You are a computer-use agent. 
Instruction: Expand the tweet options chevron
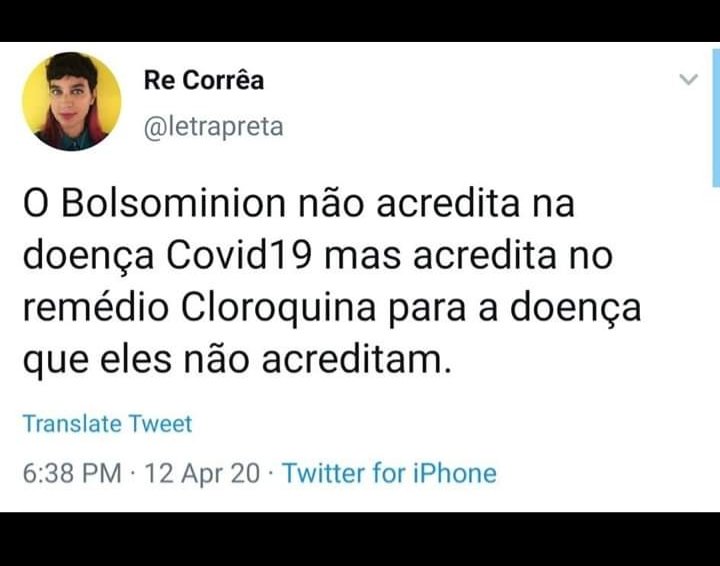click(x=688, y=79)
